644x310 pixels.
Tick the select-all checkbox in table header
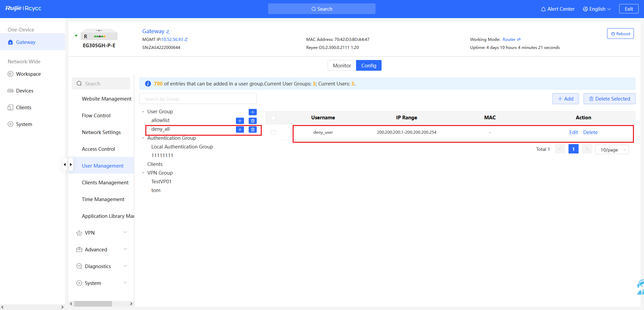273,118
